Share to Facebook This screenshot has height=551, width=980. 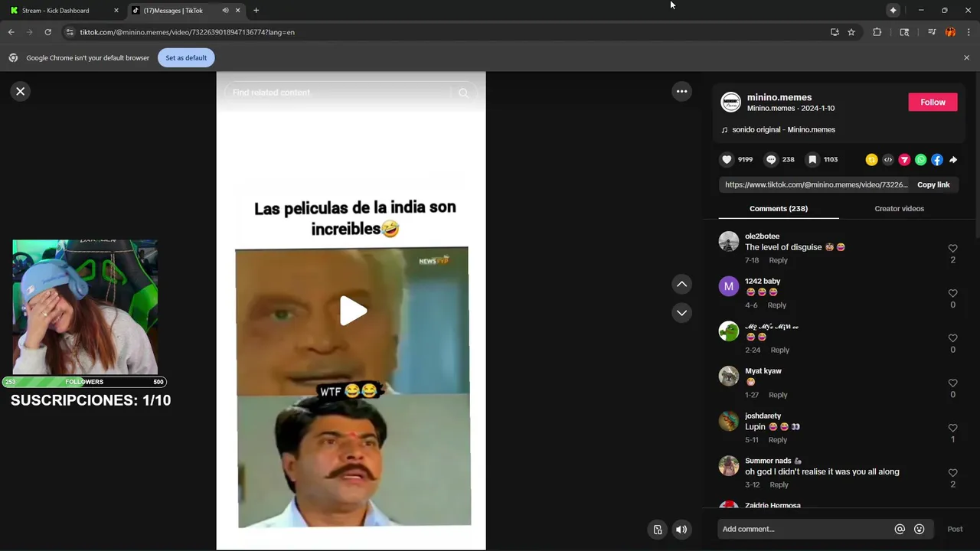(937, 160)
